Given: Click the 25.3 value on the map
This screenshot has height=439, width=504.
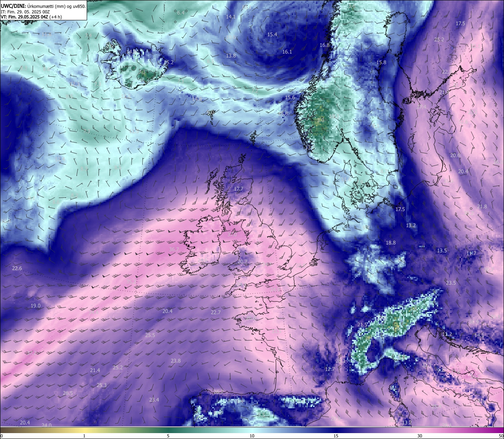Looking at the screenshot, I should click(x=102, y=385).
